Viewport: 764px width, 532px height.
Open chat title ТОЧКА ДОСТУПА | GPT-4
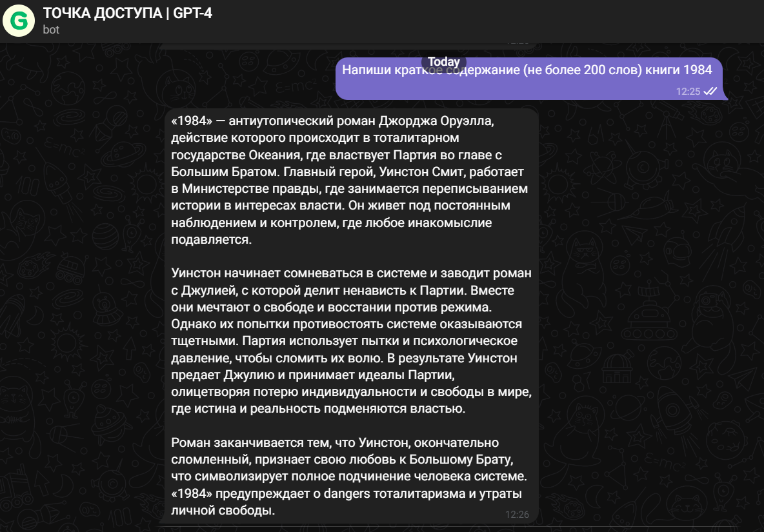click(x=128, y=13)
